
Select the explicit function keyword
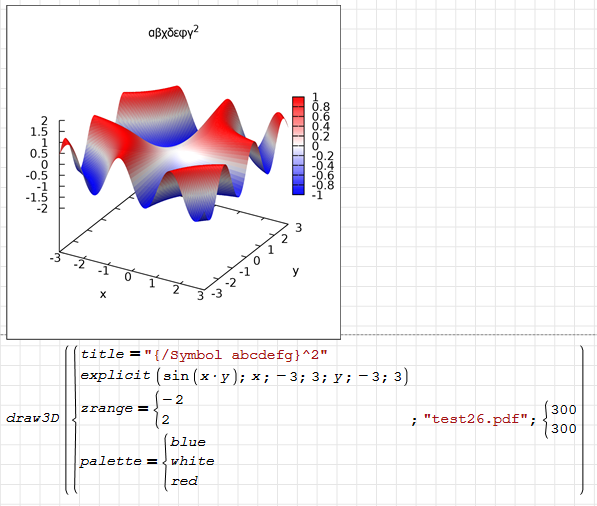coord(115,375)
